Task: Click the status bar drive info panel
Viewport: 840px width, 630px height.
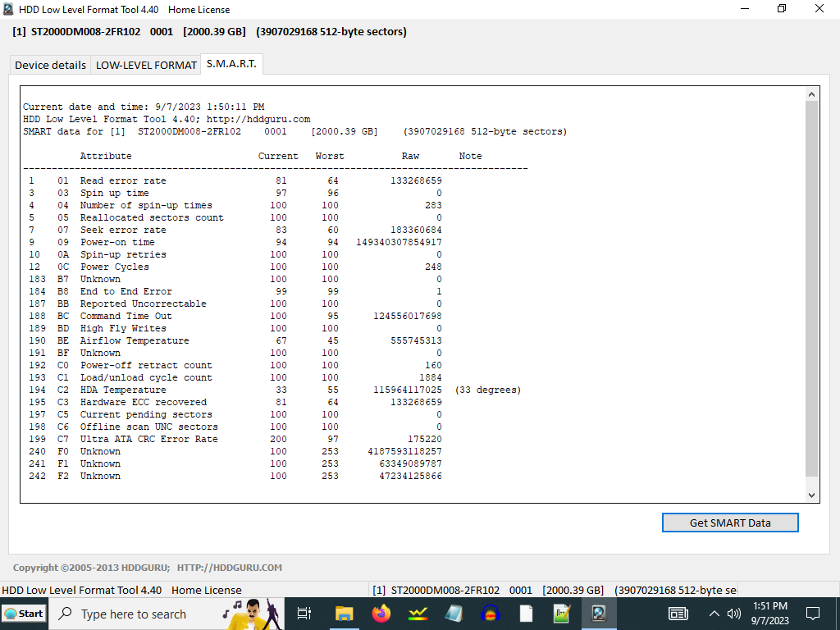Action: pos(554,591)
